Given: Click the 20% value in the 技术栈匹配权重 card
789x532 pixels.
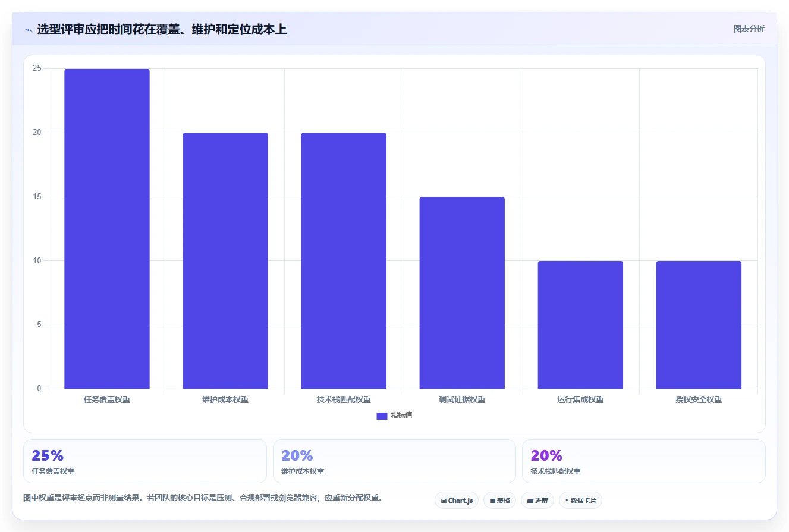Looking at the screenshot, I should tap(546, 456).
